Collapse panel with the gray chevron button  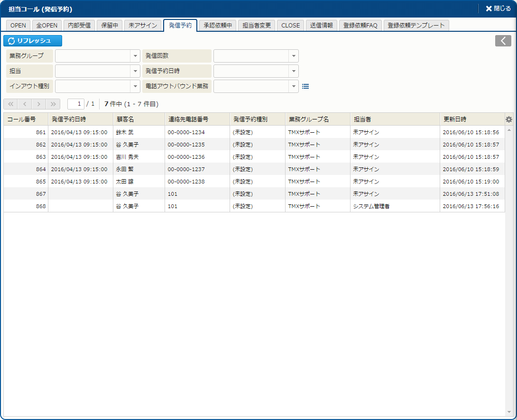503,41
